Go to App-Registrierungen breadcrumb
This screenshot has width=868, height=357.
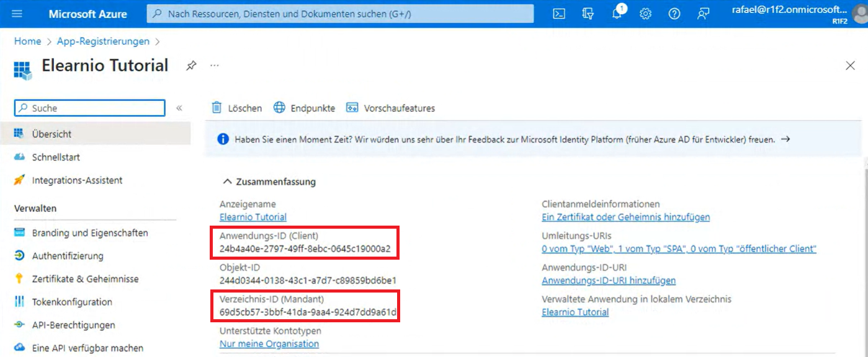click(103, 41)
